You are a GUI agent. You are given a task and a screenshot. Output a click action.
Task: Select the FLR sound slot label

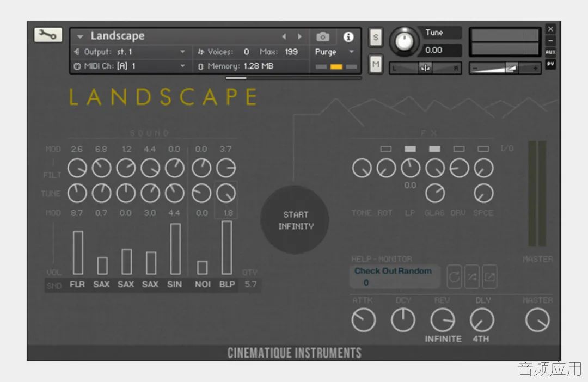click(77, 285)
